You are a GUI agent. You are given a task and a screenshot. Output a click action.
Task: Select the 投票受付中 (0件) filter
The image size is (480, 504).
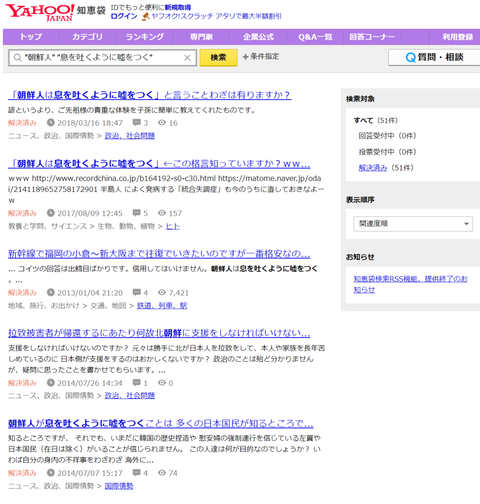(x=387, y=152)
